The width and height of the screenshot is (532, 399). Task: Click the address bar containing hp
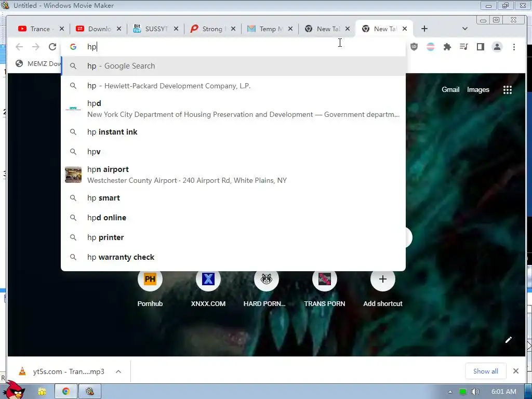233,47
